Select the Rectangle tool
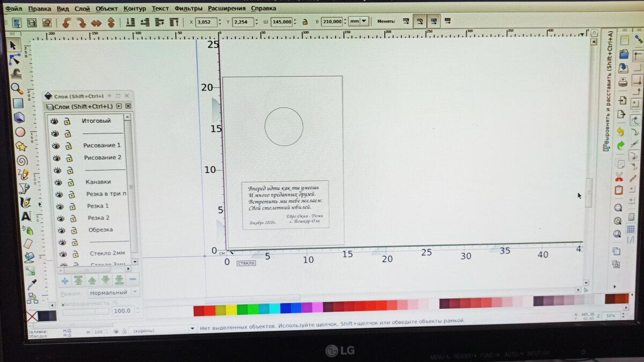Image resolution: width=644 pixels, height=362 pixels. coord(18,103)
